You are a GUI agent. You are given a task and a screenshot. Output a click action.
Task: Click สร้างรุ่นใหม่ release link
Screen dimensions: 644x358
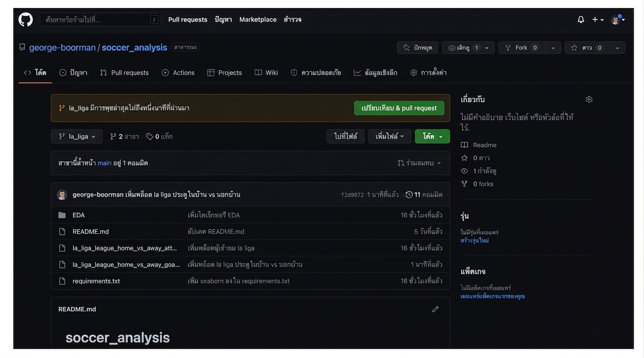click(x=475, y=241)
